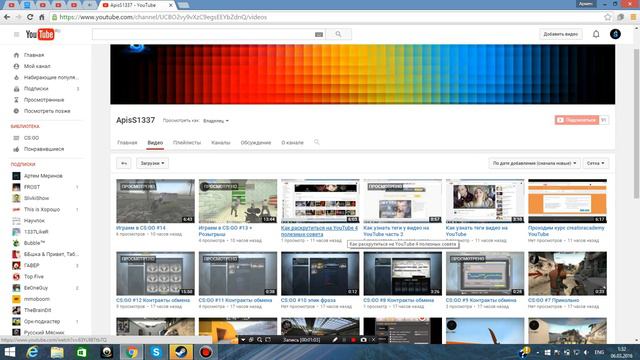Image resolution: width=640 pixels, height=360 pixels.
Task: Click the zoom magnifier in the recording bar
Action: tap(260, 340)
